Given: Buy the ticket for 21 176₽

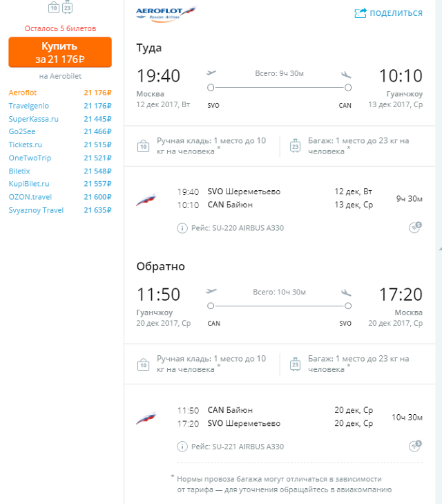Looking at the screenshot, I should click(x=60, y=53).
